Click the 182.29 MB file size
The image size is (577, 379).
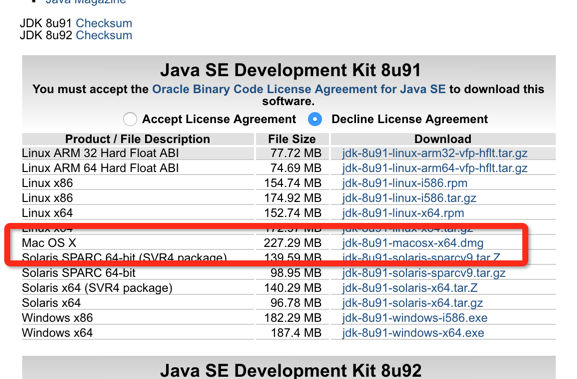(293, 318)
